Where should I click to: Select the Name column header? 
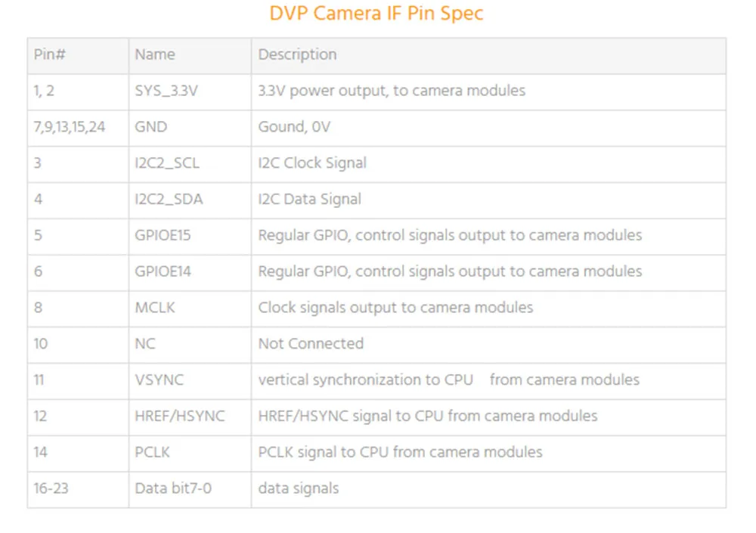[190, 56]
